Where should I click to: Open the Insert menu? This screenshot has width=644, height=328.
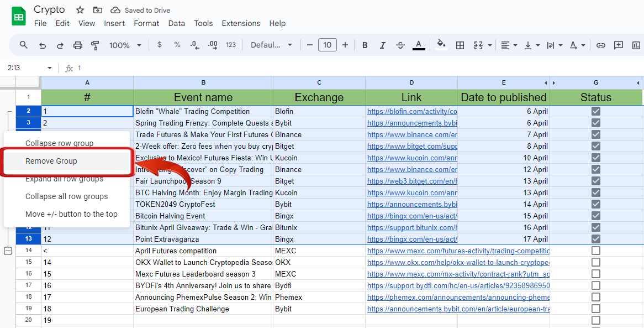pos(114,23)
